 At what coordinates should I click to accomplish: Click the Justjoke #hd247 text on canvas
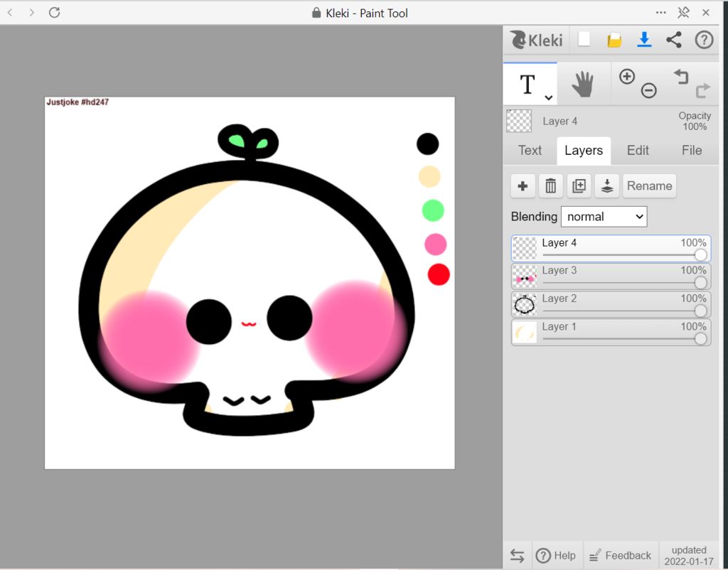(77, 102)
